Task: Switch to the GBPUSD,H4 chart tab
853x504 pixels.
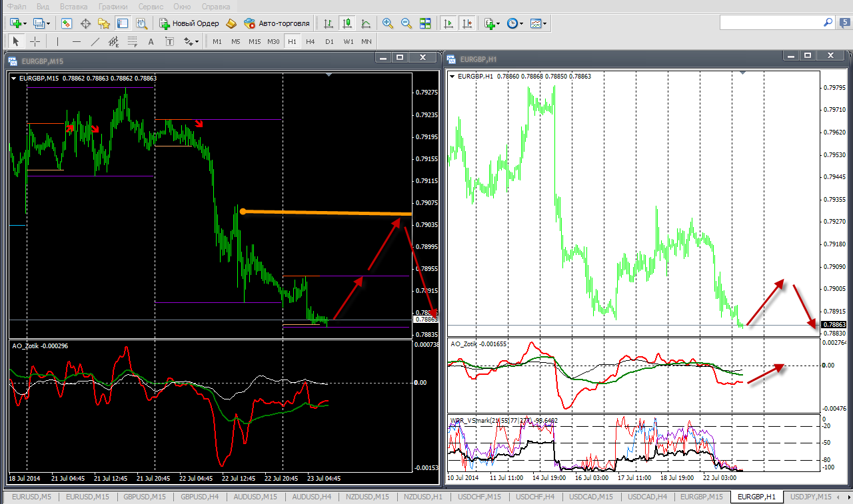Action: [201, 497]
